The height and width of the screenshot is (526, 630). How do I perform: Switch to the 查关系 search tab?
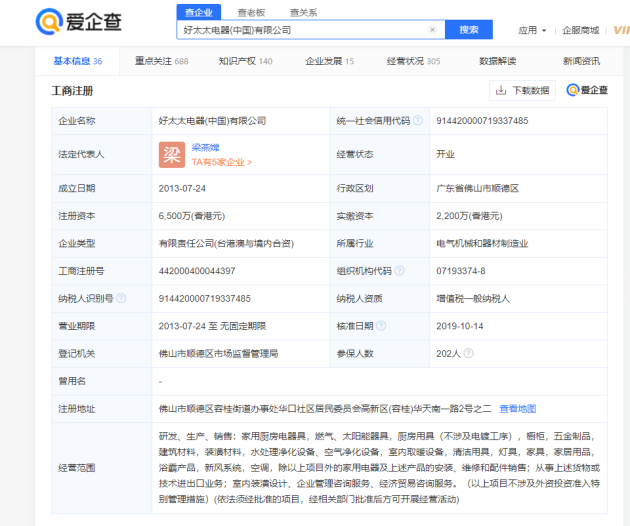pos(303,12)
